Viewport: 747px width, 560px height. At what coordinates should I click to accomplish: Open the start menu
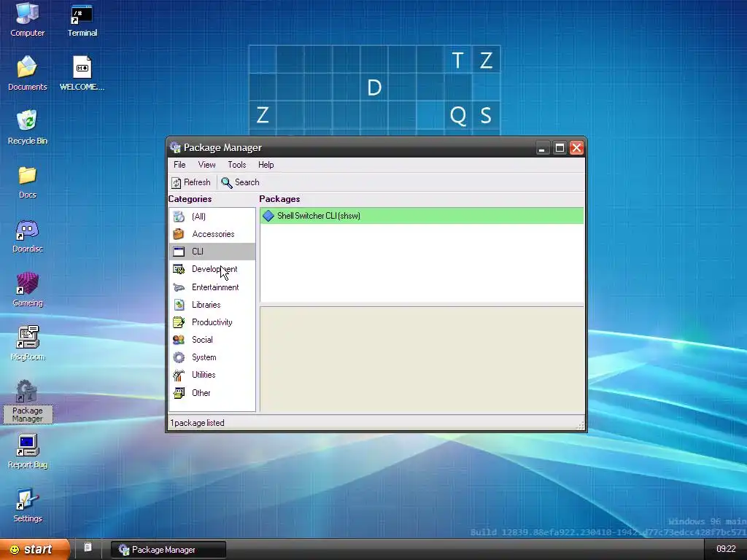click(34, 550)
